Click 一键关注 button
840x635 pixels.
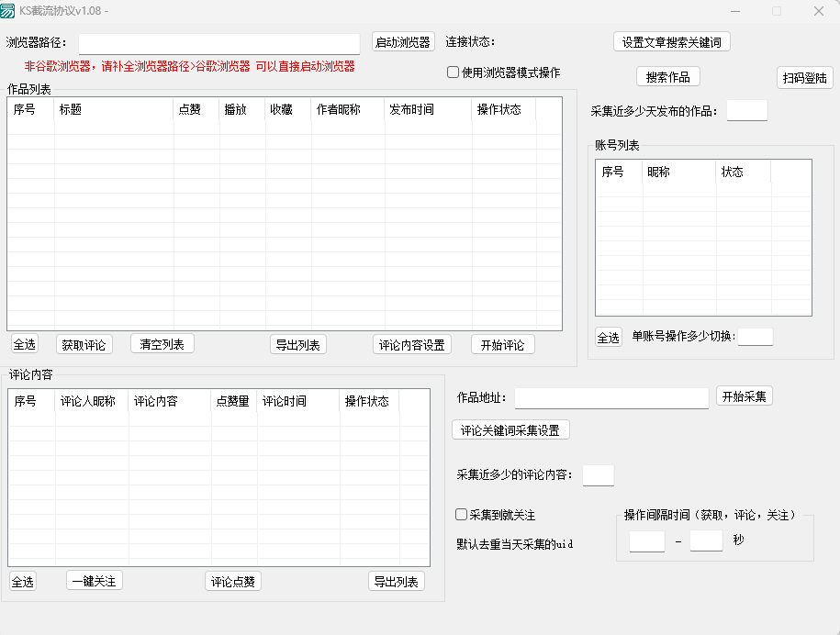[x=95, y=581]
